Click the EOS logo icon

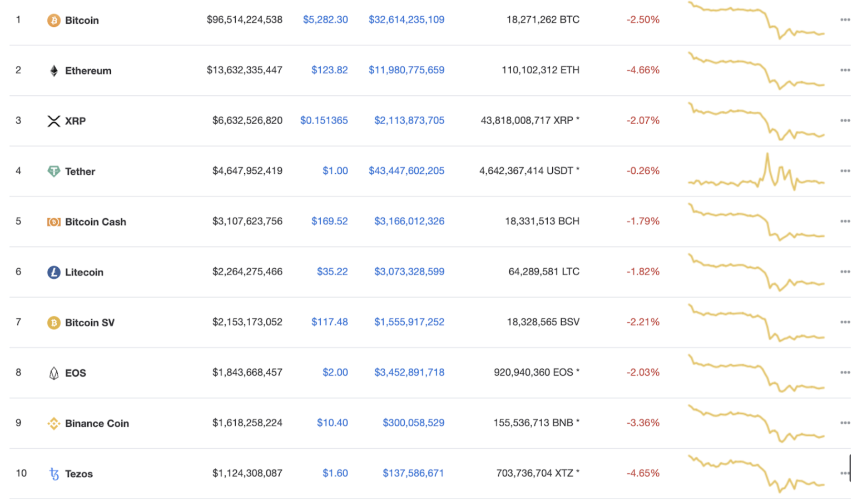54,373
